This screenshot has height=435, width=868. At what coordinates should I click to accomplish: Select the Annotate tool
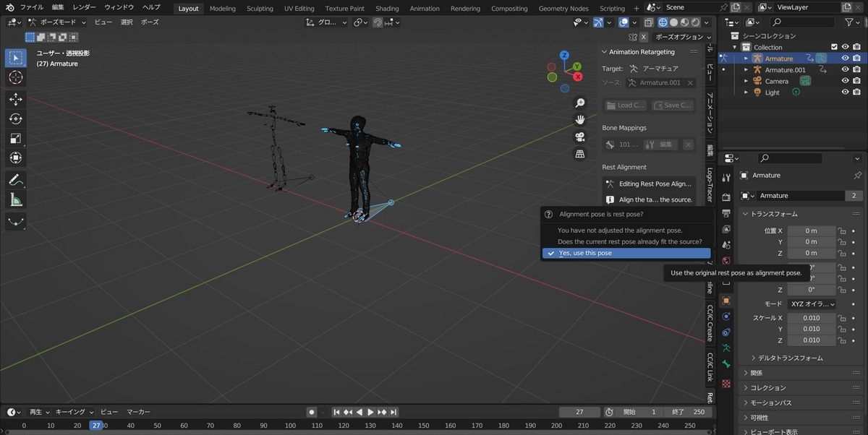(x=16, y=181)
